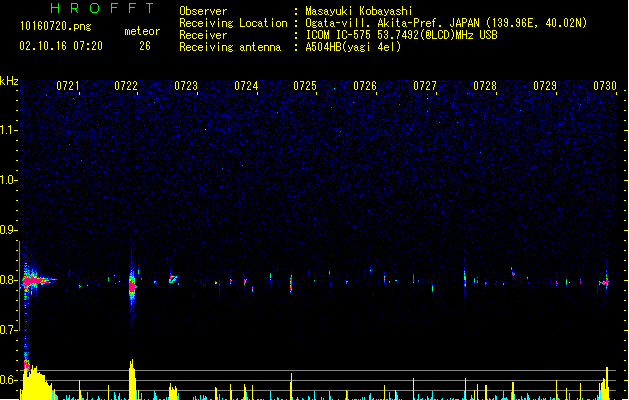
Task: Click the 0723 time marker
Action: [186, 86]
